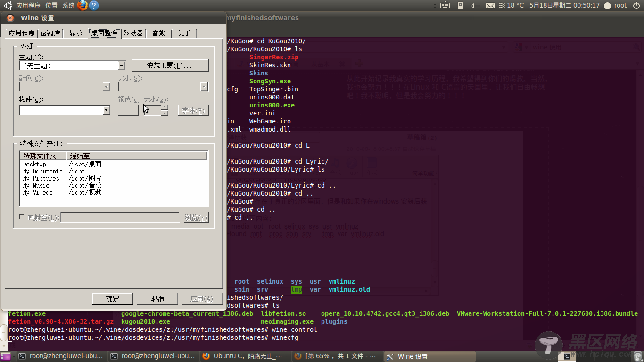Click the 浏览 browse button

(x=196, y=217)
